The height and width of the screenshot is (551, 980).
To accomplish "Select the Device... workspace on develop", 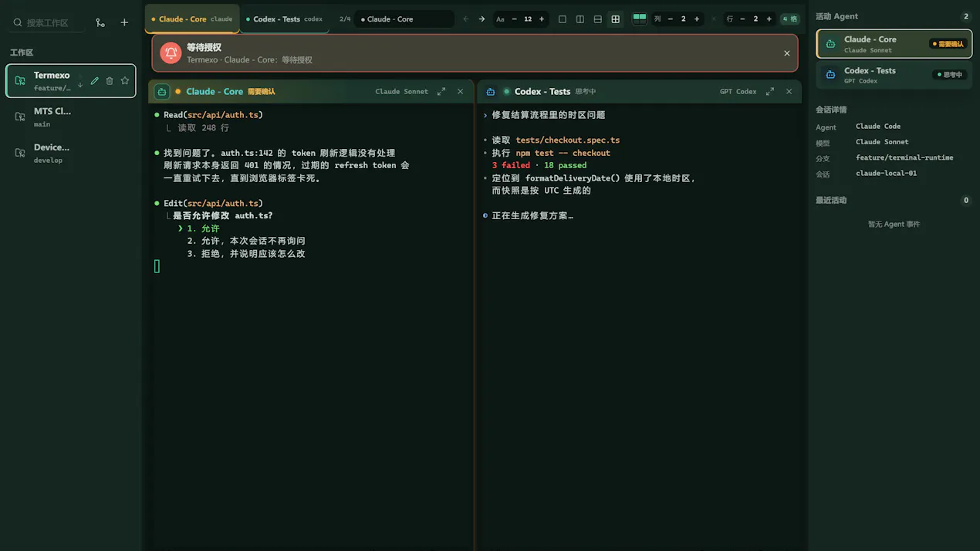I will (x=71, y=153).
